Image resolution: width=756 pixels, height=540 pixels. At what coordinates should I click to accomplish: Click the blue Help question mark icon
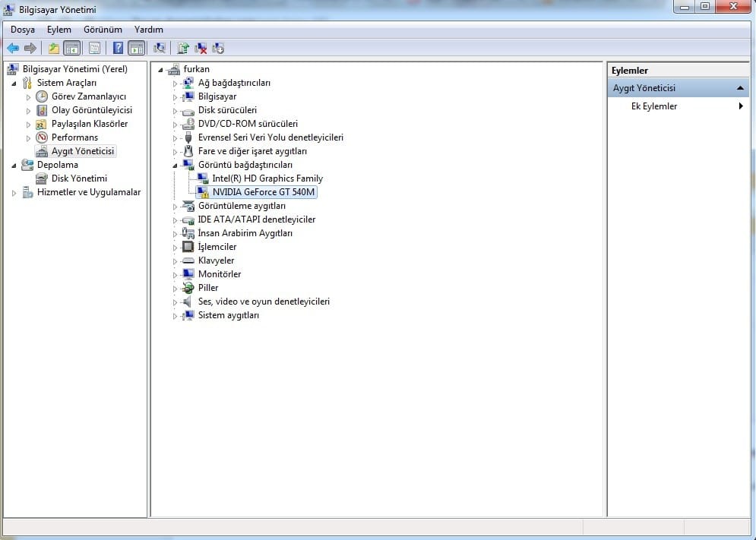pyautogui.click(x=118, y=49)
